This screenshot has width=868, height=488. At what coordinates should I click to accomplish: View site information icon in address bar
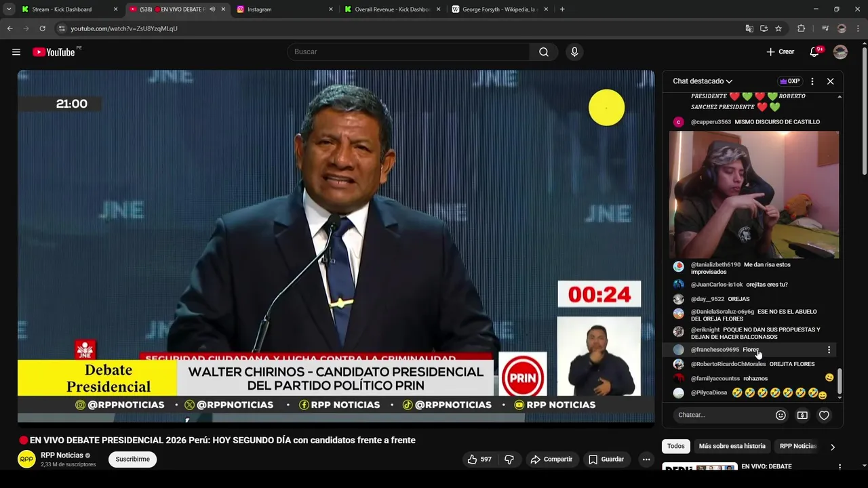[x=62, y=28]
